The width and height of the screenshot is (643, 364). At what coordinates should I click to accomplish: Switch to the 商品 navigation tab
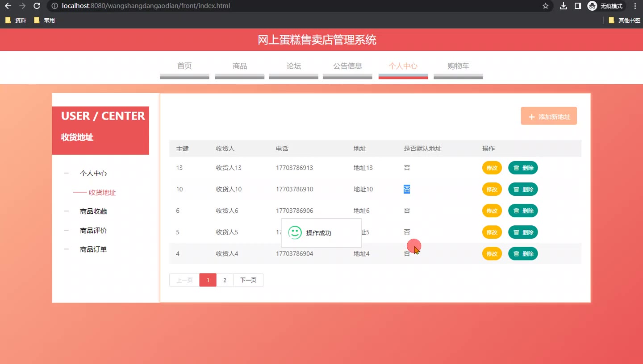coord(240,66)
